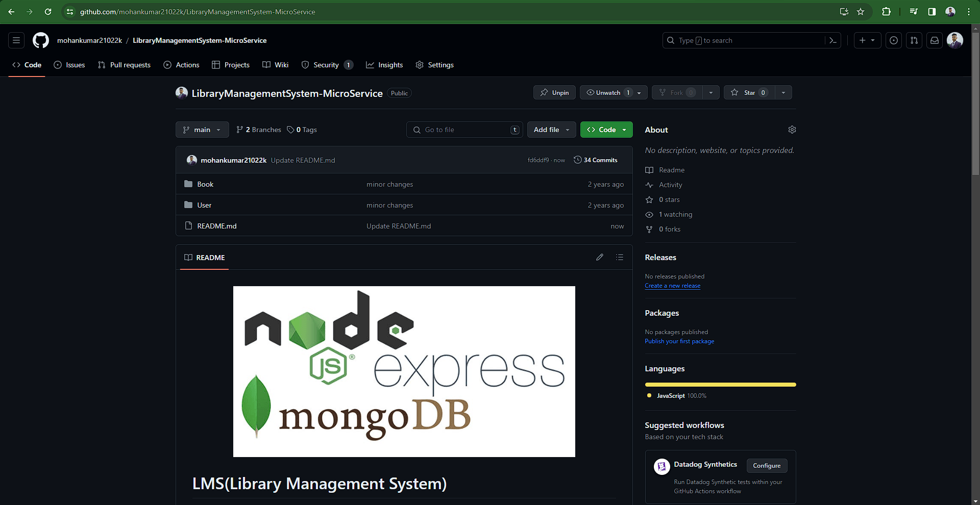The width and height of the screenshot is (980, 505).
Task: Click the Book folder icon
Action: tap(188, 184)
